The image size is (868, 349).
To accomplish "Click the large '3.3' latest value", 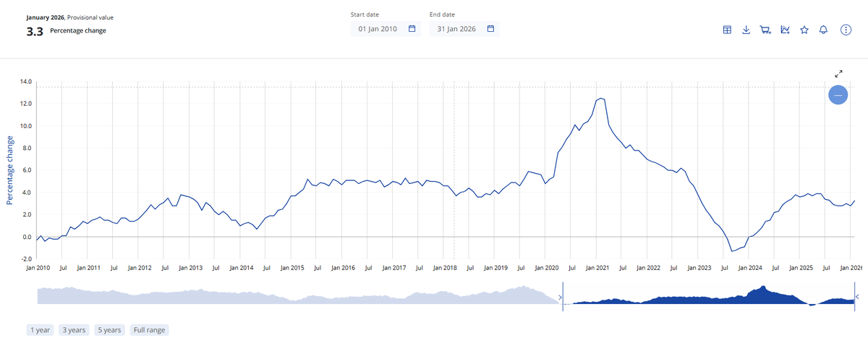I will pos(35,31).
